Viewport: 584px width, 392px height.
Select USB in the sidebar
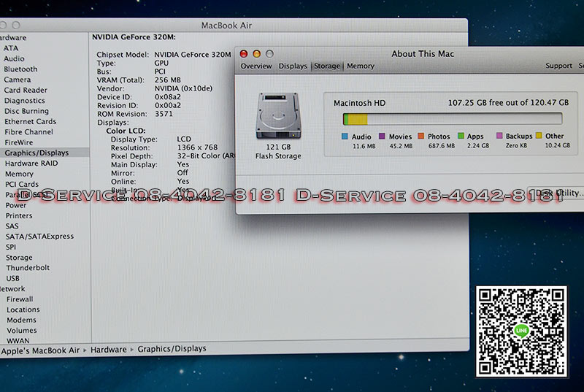[12, 278]
